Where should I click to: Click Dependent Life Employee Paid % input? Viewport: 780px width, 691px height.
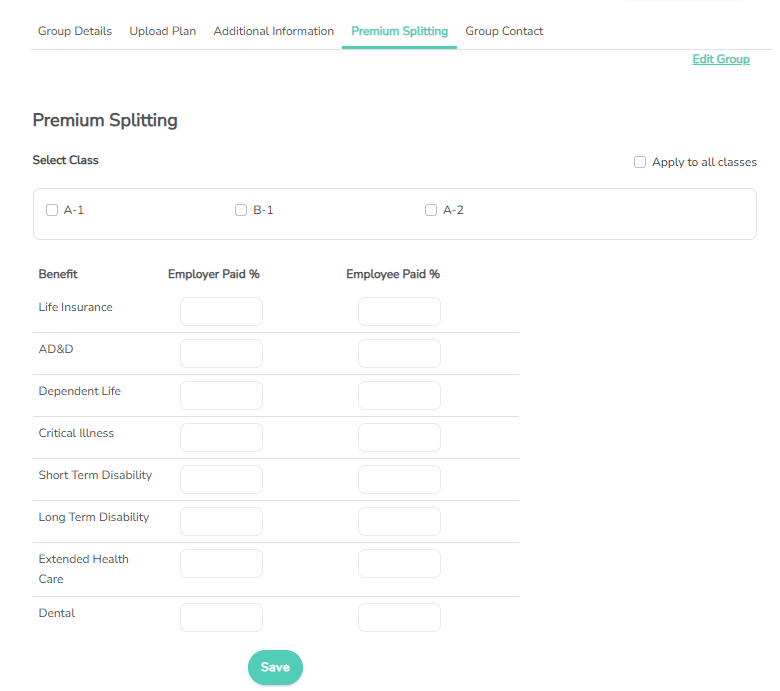click(399, 395)
